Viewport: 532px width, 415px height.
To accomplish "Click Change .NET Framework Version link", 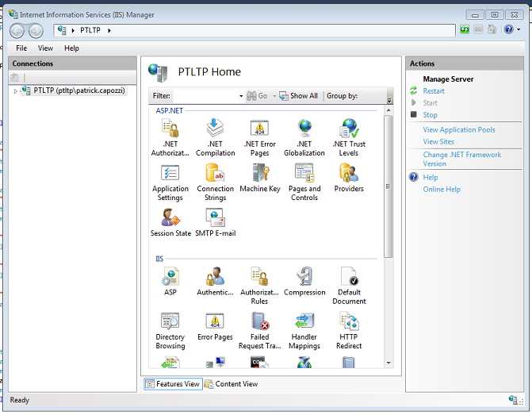I will 461,159.
